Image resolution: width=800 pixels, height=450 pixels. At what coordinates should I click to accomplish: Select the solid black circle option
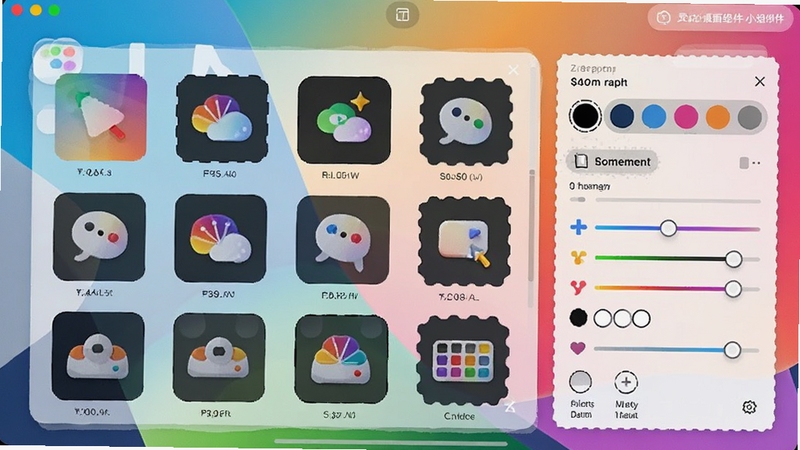[x=578, y=318]
